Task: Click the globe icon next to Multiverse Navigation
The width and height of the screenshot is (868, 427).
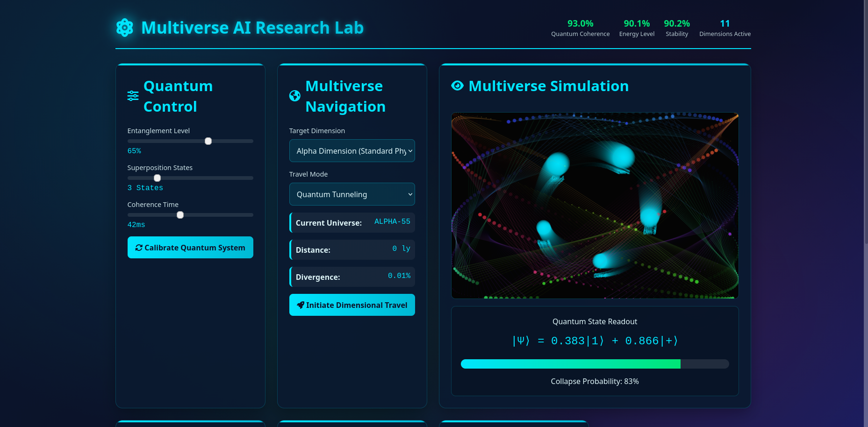Action: 294,96
